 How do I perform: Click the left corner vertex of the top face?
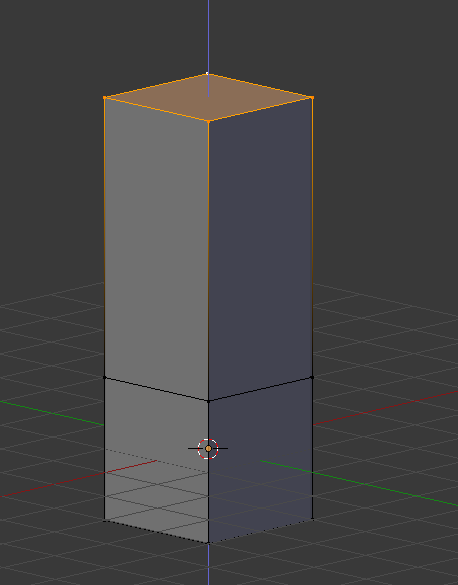pyautogui.click(x=104, y=98)
